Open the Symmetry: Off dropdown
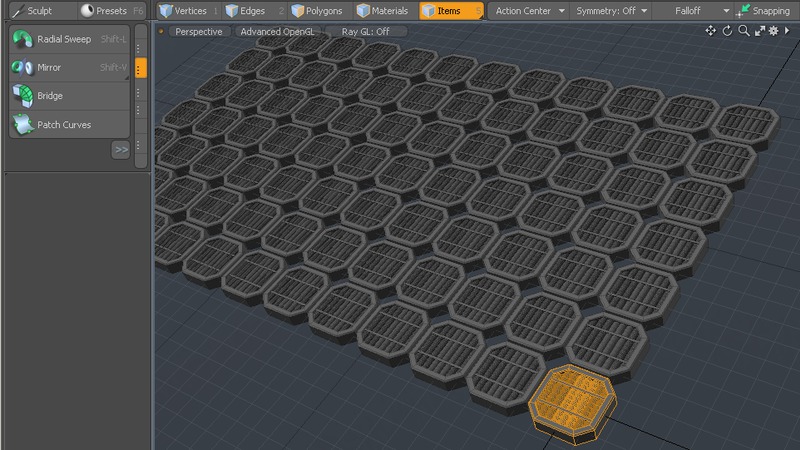The height and width of the screenshot is (450, 800). coord(611,11)
